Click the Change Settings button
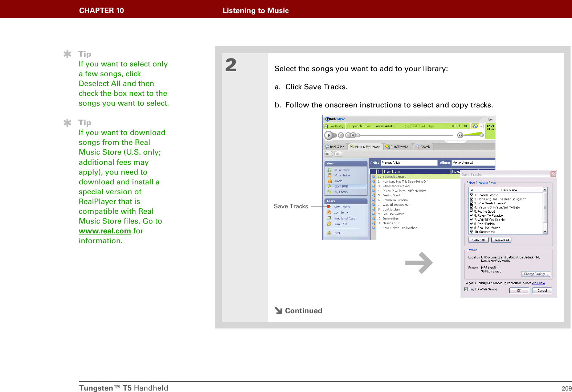Image resolution: width=572 pixels, height=392 pixels. (536, 274)
